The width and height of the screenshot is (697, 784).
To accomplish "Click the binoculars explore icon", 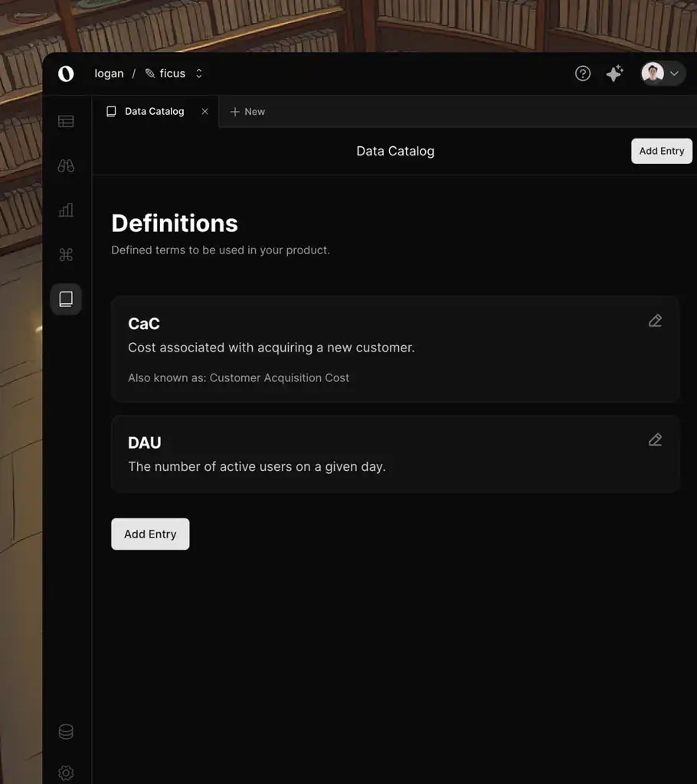I will pos(66,165).
